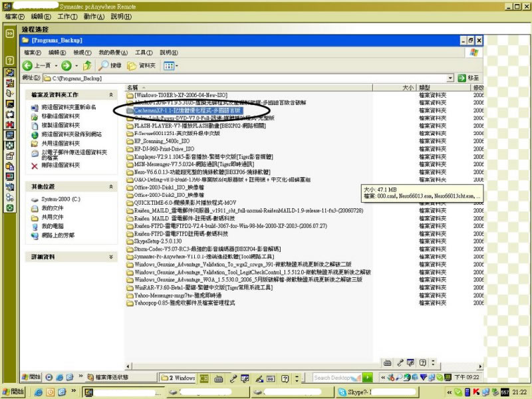
Task: Open pcAnywhere 檔案(F) menu
Action: point(15,17)
